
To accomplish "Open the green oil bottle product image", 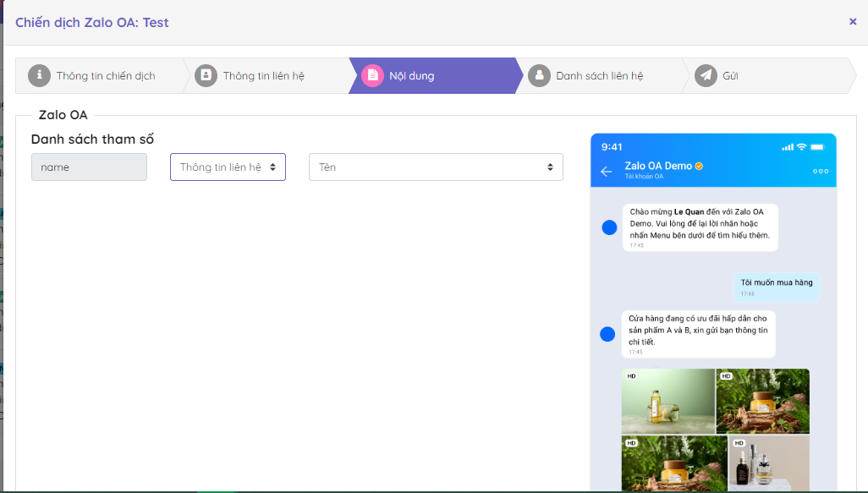I will 668,401.
